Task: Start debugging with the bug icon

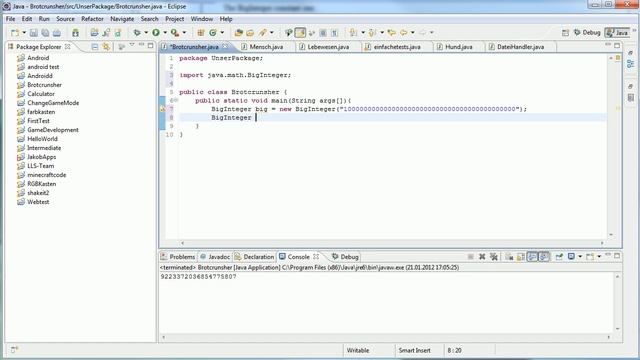Action: click(x=137, y=33)
